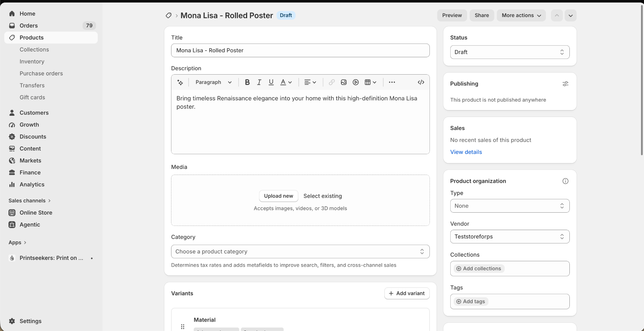Open the insert table dropdown

pos(370,82)
